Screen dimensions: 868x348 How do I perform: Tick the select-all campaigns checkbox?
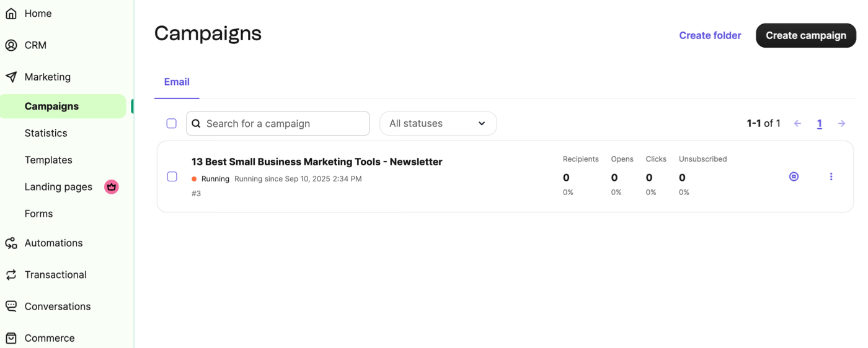click(x=172, y=123)
